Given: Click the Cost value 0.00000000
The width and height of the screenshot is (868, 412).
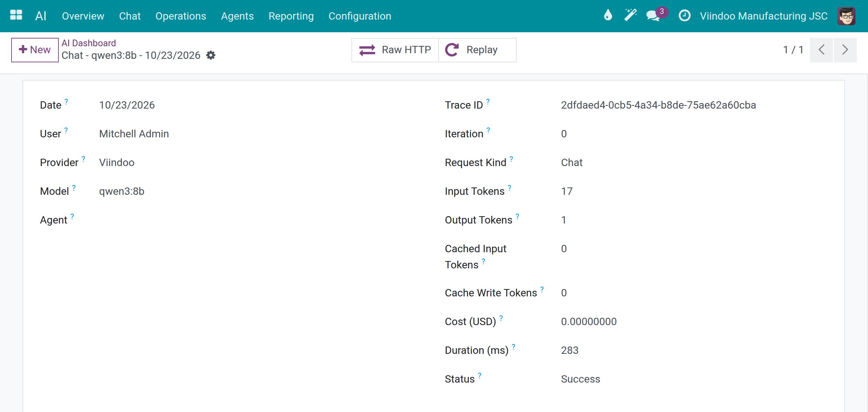Looking at the screenshot, I should tap(589, 321).
